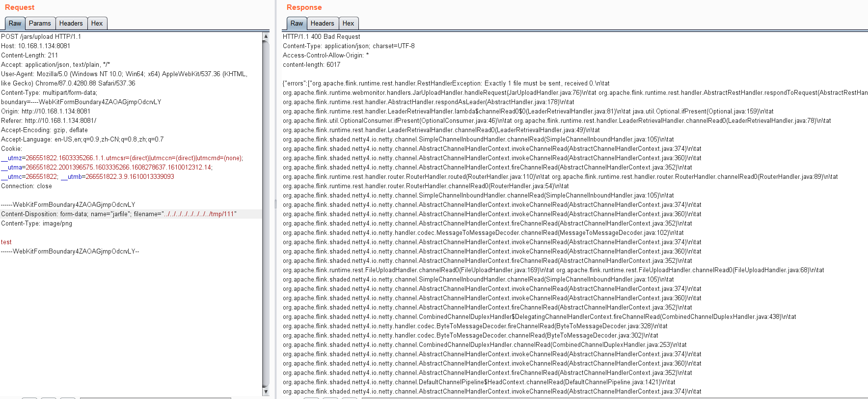This screenshot has width=868, height=399.
Task: Click the Request scrollbar down arrow
Action: [x=266, y=392]
